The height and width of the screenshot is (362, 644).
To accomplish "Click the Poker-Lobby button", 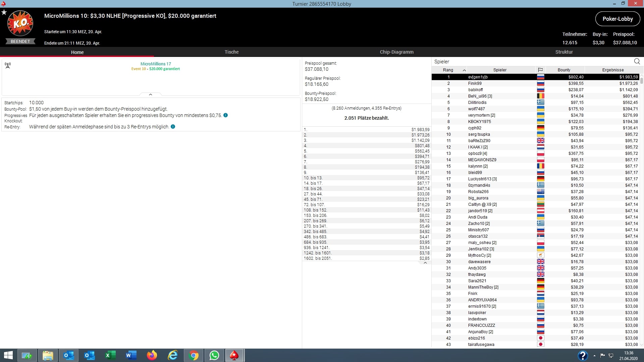I will [618, 19].
